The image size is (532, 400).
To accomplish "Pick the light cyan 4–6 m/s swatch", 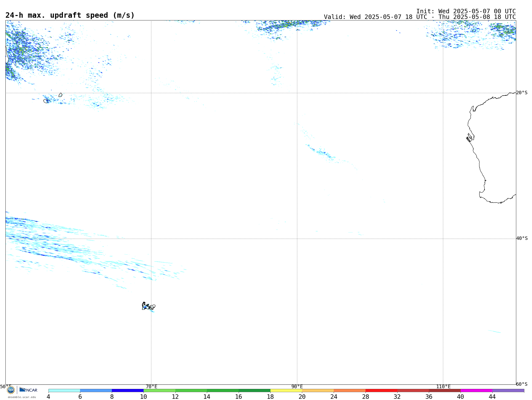I will click(64, 391).
